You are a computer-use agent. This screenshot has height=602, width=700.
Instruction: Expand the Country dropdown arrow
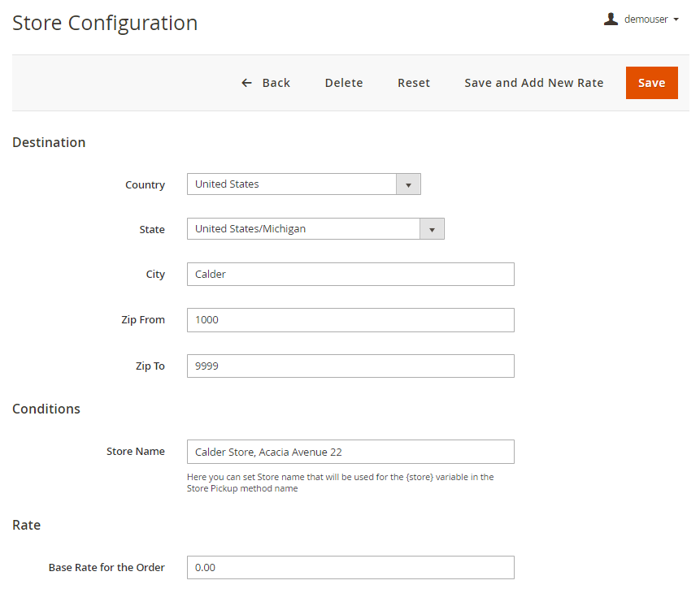click(408, 184)
